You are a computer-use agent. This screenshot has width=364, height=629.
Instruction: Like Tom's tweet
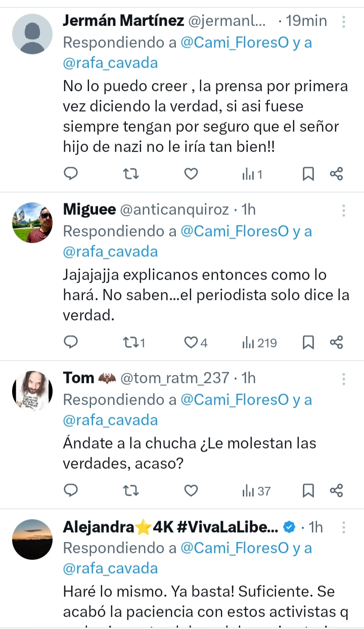coord(191,490)
